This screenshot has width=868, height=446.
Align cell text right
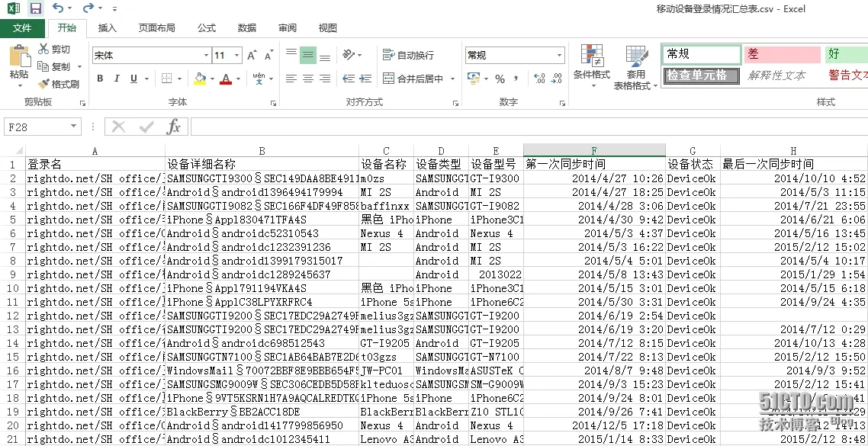click(326, 79)
